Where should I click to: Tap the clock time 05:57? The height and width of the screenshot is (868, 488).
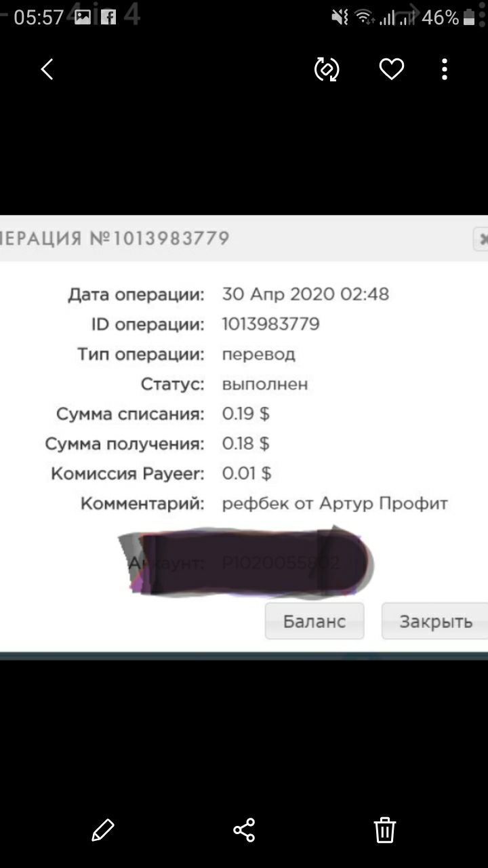point(39,17)
